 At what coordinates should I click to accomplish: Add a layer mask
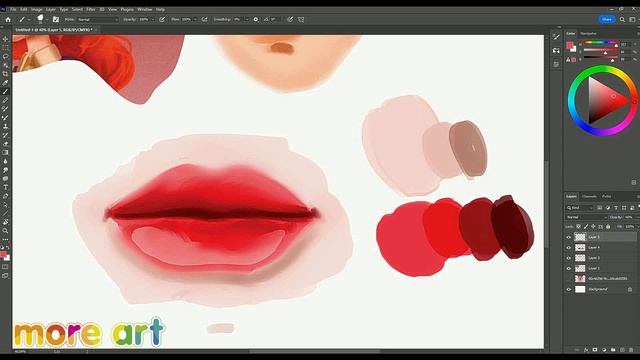click(x=595, y=350)
